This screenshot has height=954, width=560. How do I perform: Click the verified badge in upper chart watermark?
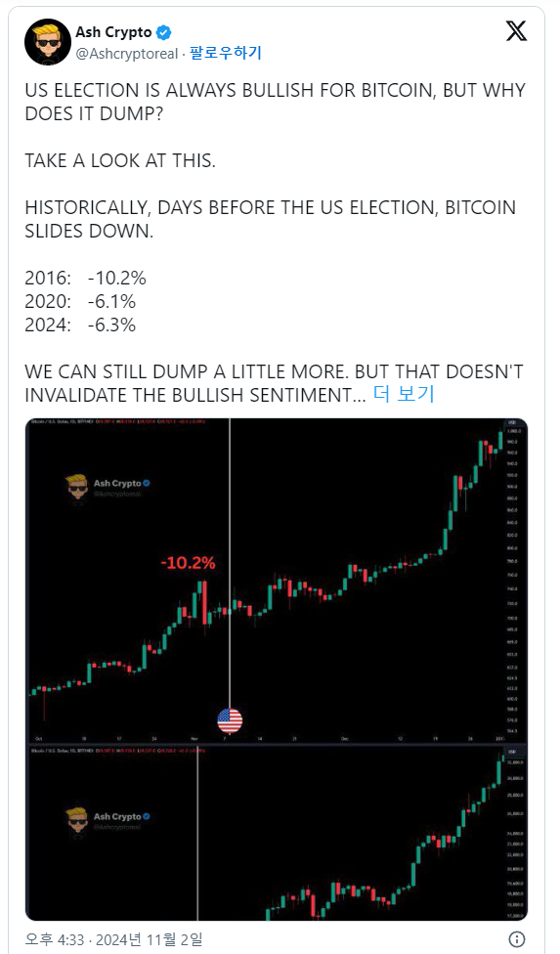(x=147, y=483)
